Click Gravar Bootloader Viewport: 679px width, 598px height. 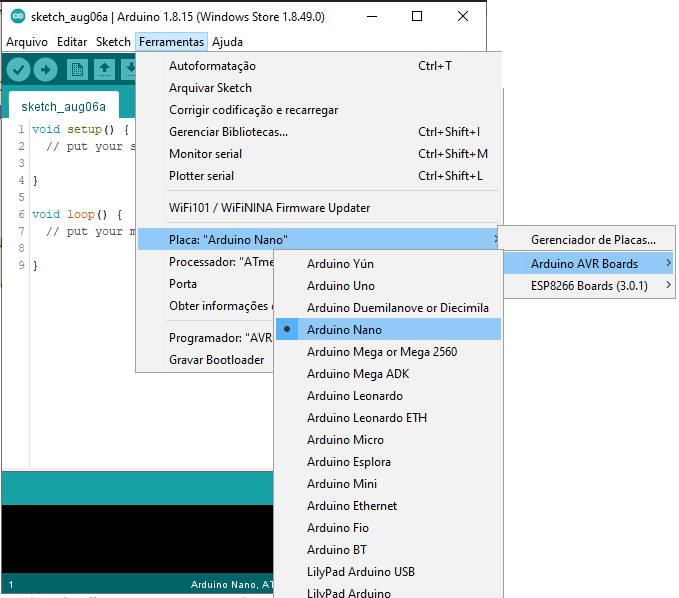coord(206,360)
